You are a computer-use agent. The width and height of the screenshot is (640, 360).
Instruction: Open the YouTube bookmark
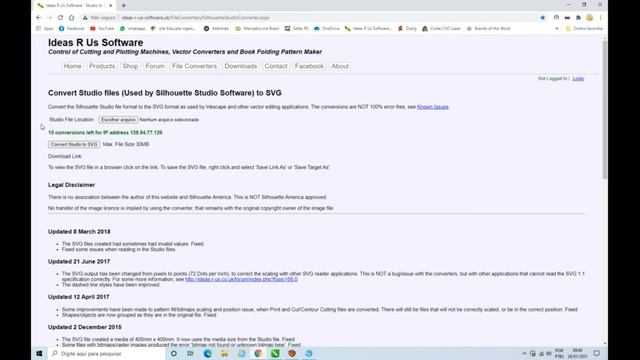(102, 29)
